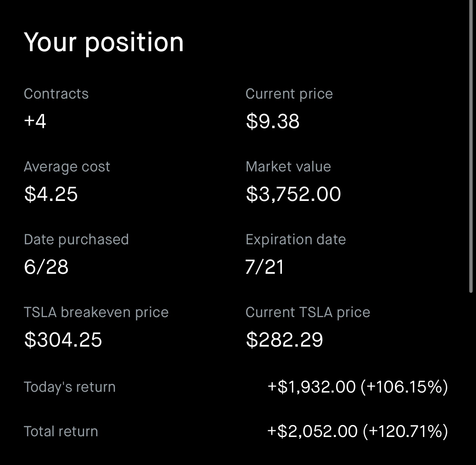Click the +$2,052.00 total return amount
Image resolution: width=476 pixels, height=465 pixels.
pos(312,431)
